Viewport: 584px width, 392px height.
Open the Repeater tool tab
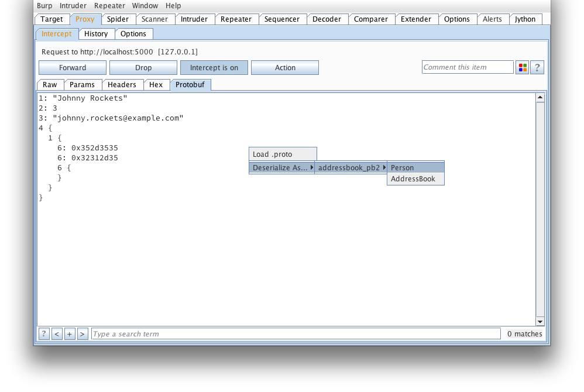[236, 19]
